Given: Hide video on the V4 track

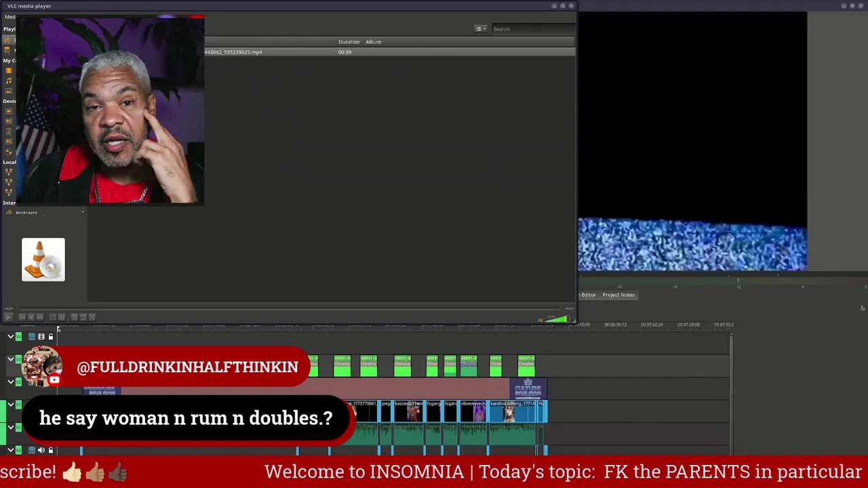Looking at the screenshot, I should (x=41, y=337).
